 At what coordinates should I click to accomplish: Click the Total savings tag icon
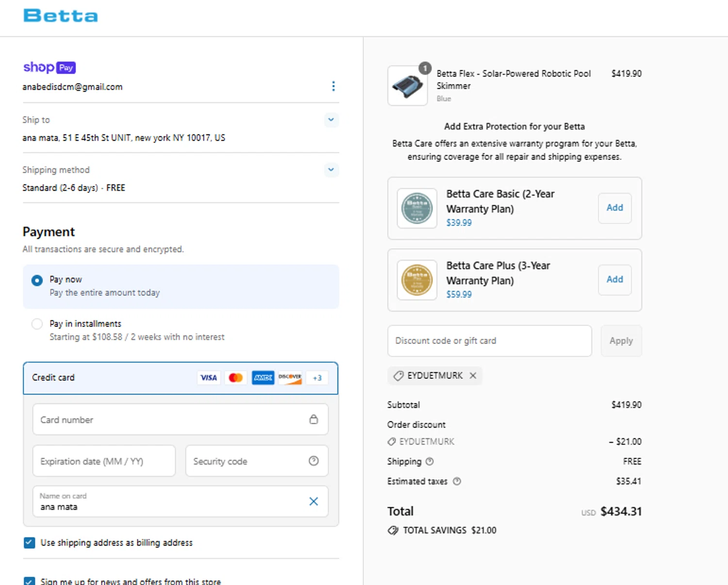[x=393, y=531]
